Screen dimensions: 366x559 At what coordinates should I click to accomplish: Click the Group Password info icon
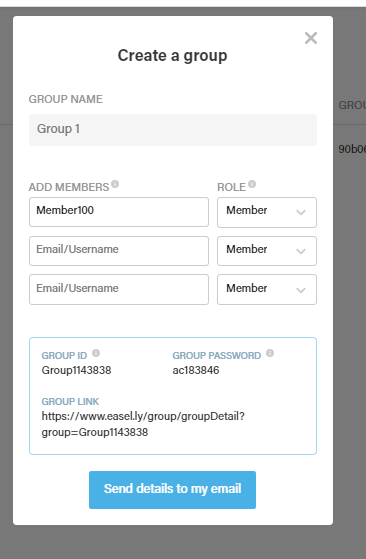point(270,353)
